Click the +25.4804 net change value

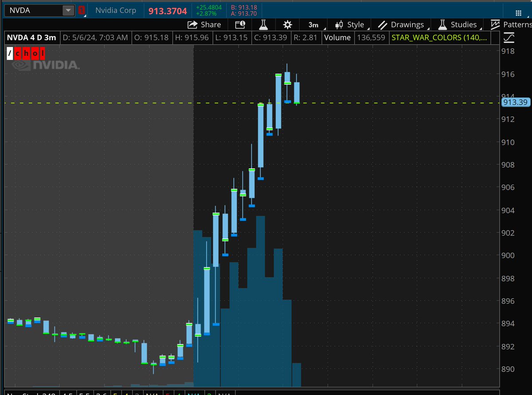(x=209, y=7)
